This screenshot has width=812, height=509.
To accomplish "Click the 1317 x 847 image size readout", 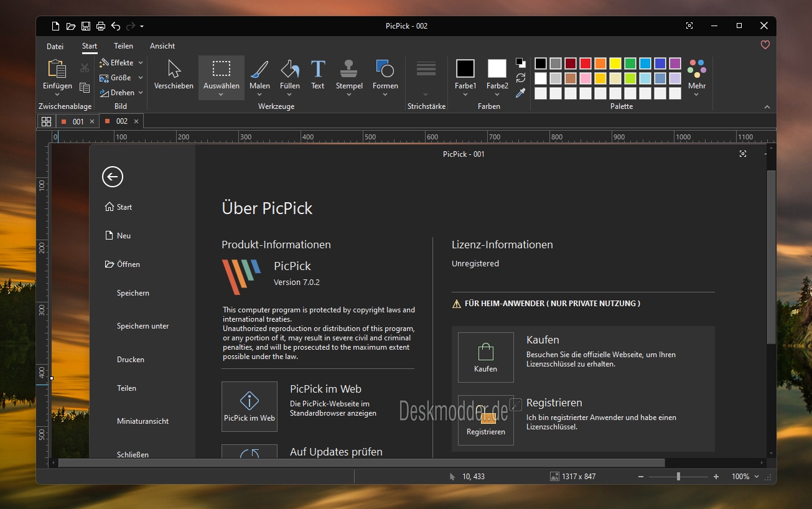I will (573, 477).
